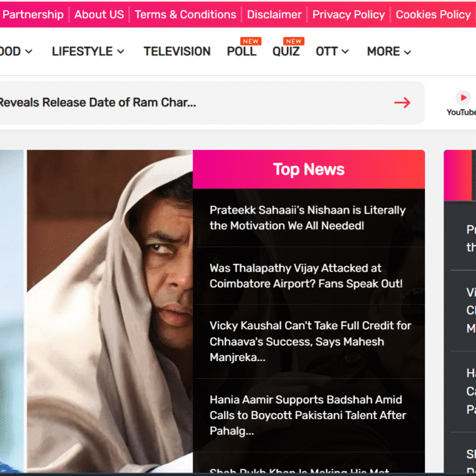The height and width of the screenshot is (476, 476).
Task: Open the Television menu item
Action: (177, 52)
